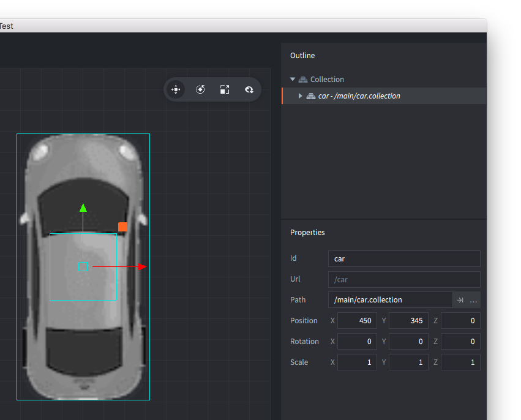Viewport: 521px width, 420px height.
Task: Click the Path field /main/car.collection
Action: pos(389,300)
